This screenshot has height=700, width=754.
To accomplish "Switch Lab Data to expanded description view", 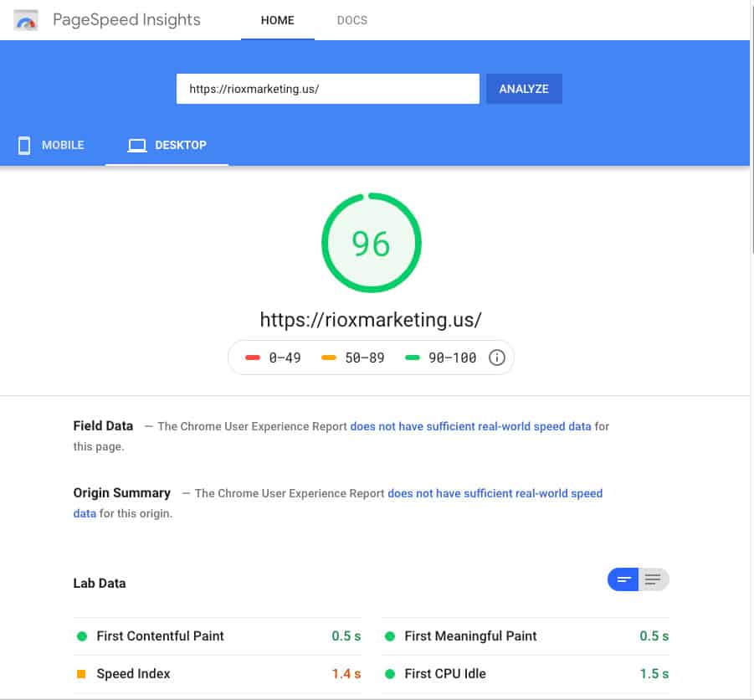I will (x=653, y=579).
